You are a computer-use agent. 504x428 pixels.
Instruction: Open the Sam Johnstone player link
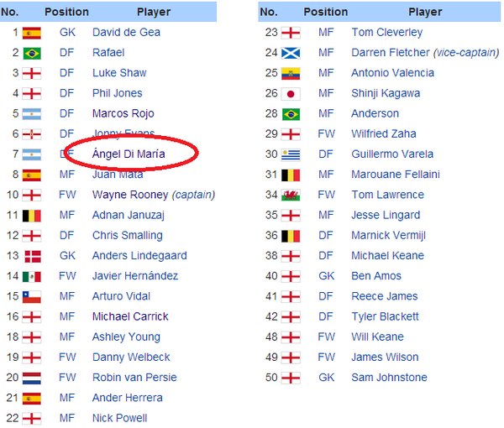389,378
